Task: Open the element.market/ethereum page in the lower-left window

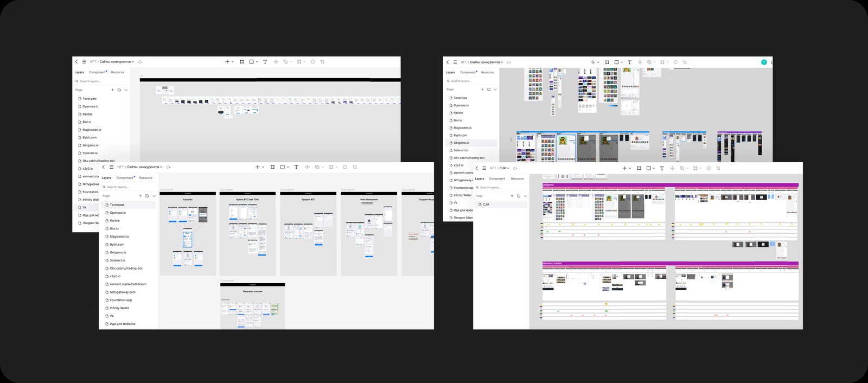Action: (129, 284)
